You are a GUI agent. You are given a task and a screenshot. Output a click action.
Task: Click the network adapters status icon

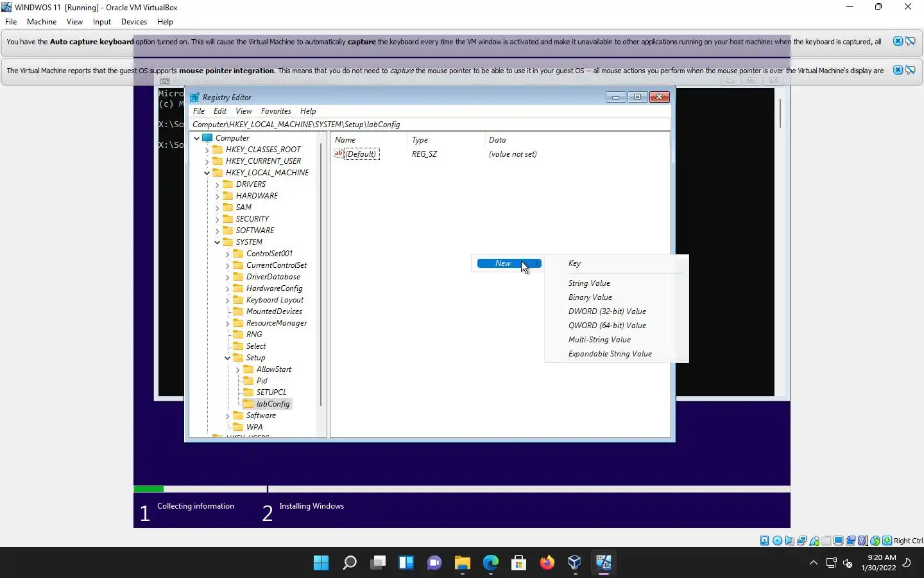pos(801,541)
